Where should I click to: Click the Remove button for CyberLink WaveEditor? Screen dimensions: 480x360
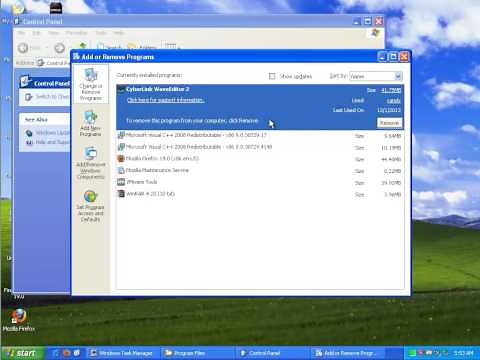pos(389,123)
